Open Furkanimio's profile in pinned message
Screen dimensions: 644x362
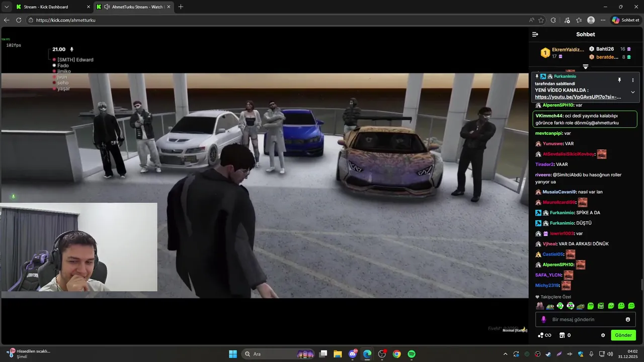click(565, 76)
